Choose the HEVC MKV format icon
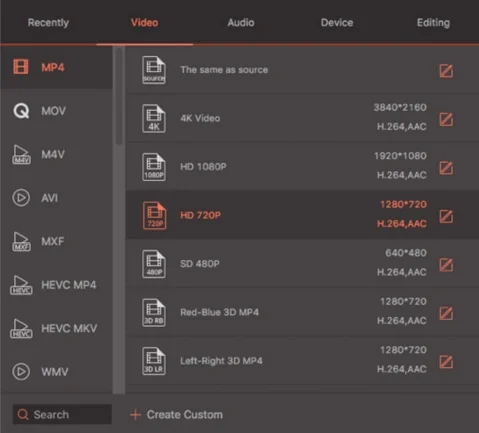 21,329
